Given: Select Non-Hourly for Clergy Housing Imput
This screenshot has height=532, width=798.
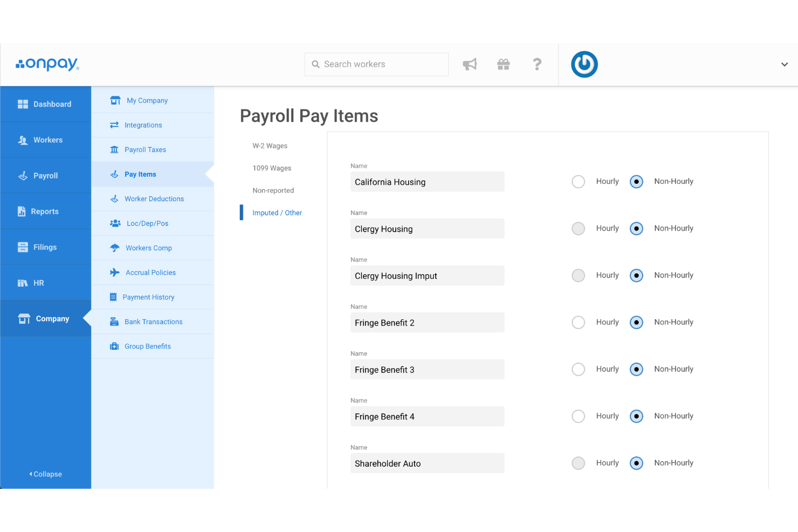Looking at the screenshot, I should pos(637,275).
